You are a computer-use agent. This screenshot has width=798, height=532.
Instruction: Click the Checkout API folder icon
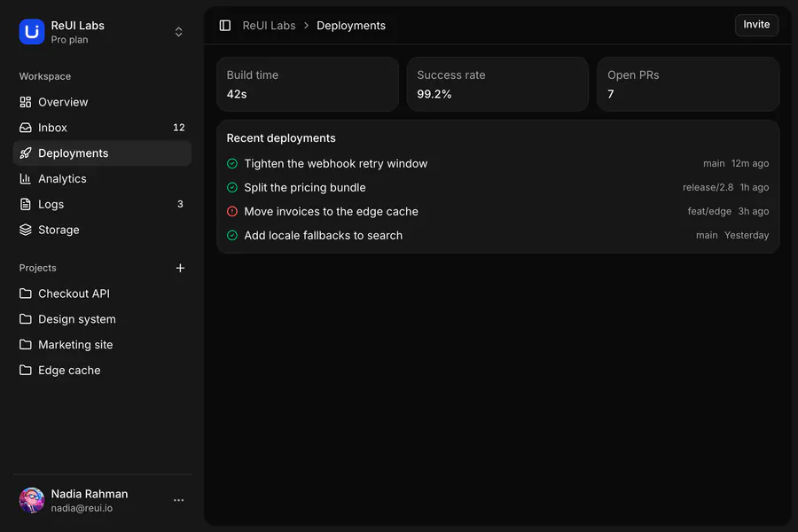26,293
